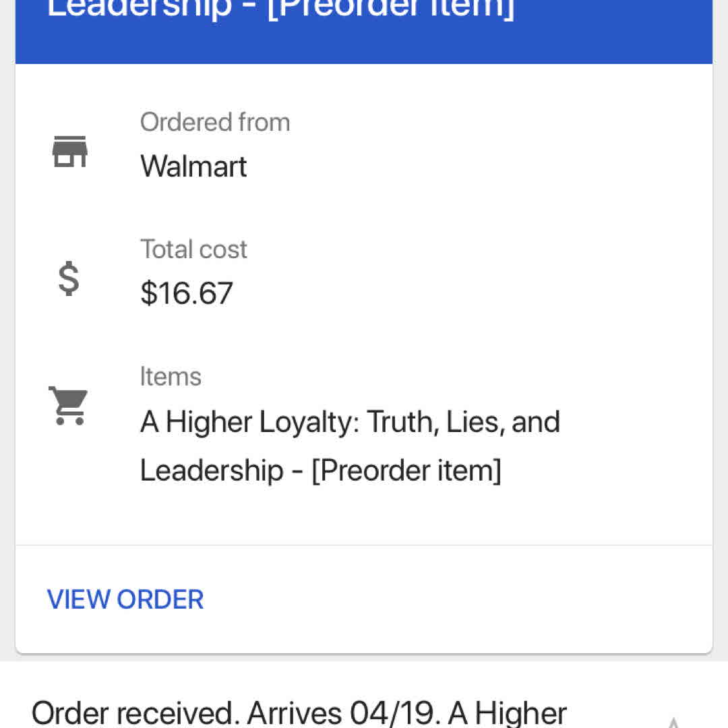The image size is (728, 728).
Task: Select the Walmart store name
Action: point(193,166)
